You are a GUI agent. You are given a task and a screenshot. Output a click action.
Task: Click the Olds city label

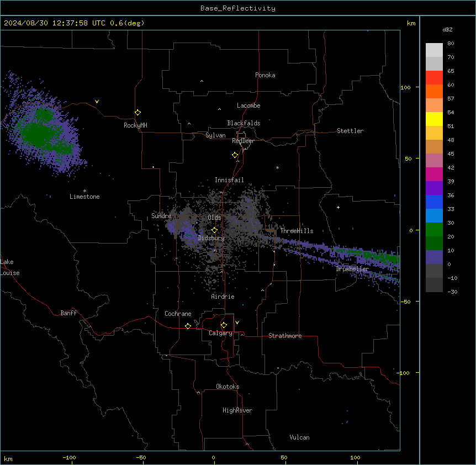[x=214, y=218]
